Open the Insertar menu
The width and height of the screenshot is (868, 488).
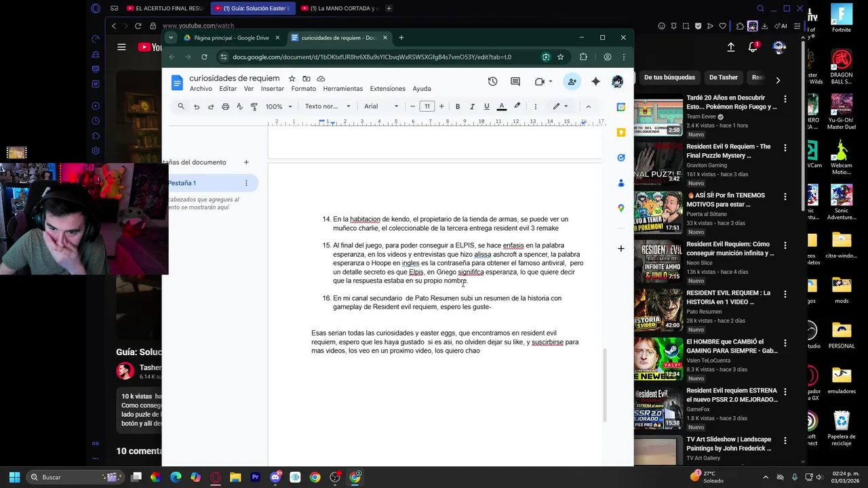(273, 89)
